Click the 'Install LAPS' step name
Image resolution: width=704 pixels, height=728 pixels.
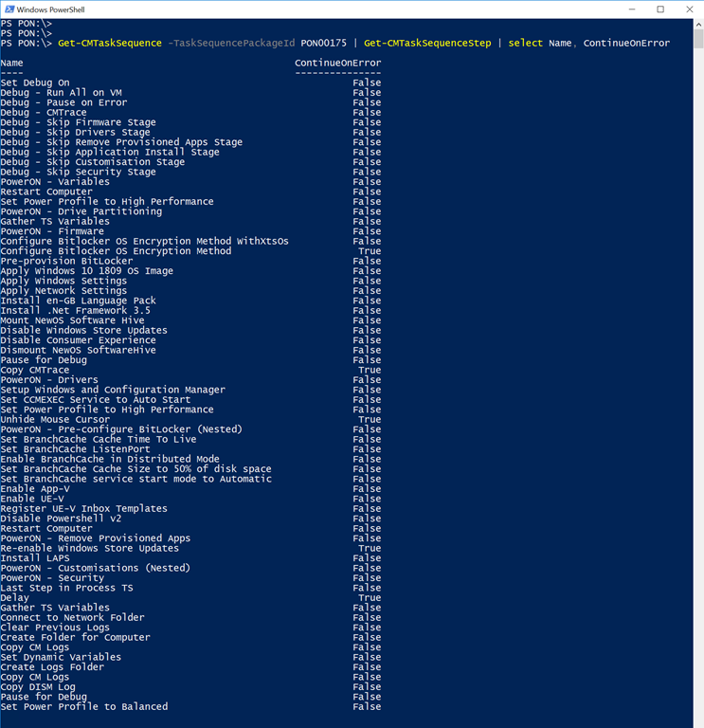click(35, 558)
